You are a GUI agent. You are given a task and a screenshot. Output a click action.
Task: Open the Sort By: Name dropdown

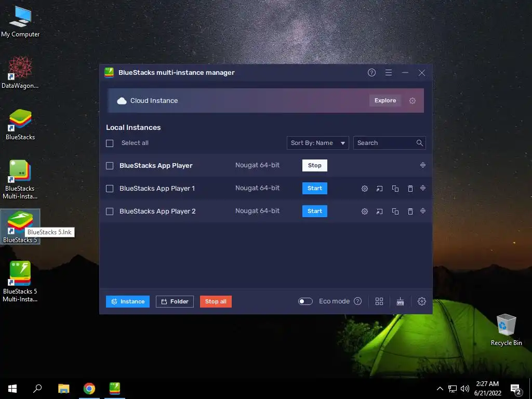317,143
